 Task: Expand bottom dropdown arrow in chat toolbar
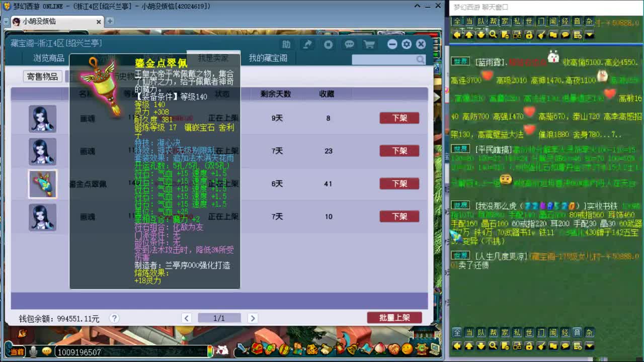590,345
